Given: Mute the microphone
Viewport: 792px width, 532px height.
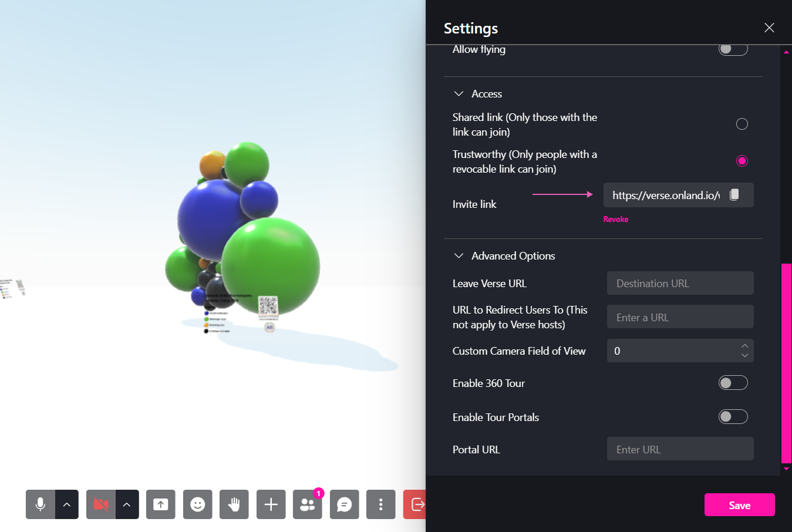Looking at the screenshot, I should click(x=40, y=504).
